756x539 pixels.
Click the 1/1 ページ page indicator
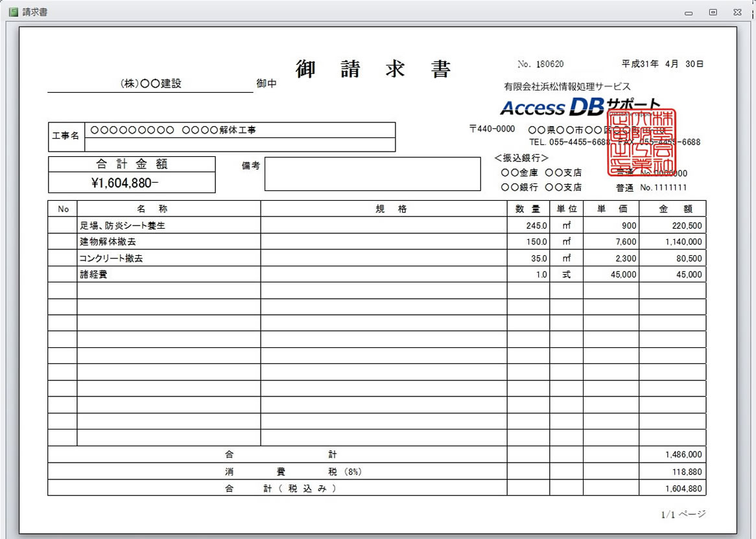(x=683, y=514)
